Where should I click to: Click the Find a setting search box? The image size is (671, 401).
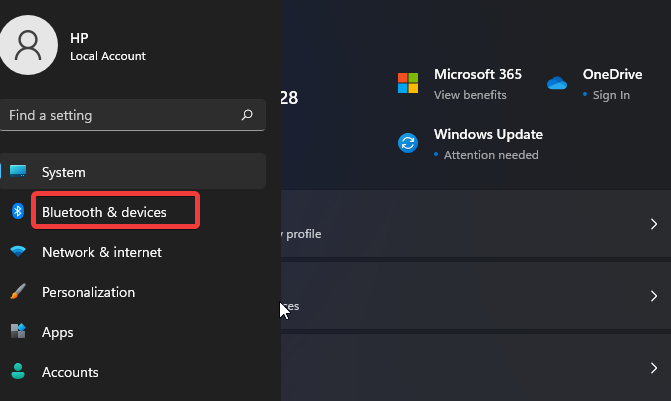[x=120, y=115]
